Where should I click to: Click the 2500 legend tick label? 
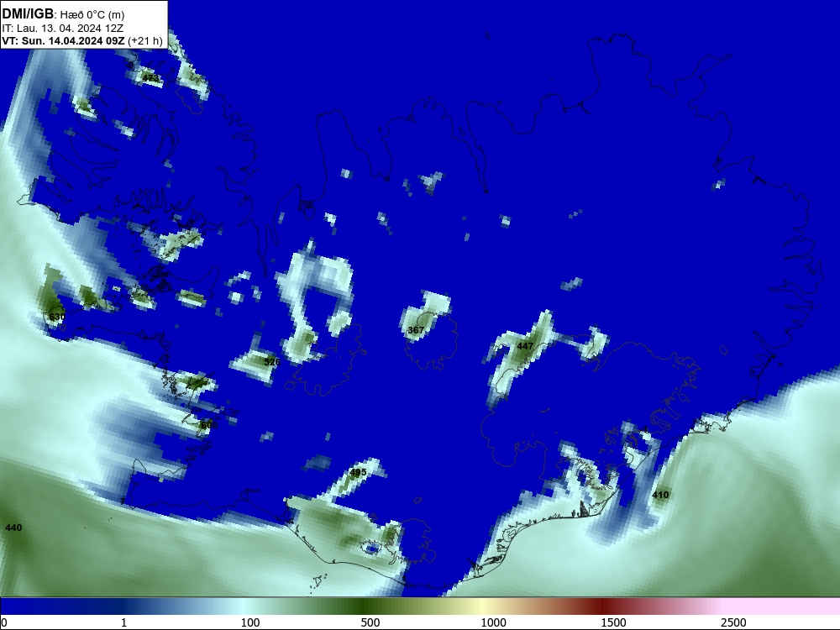(733, 622)
